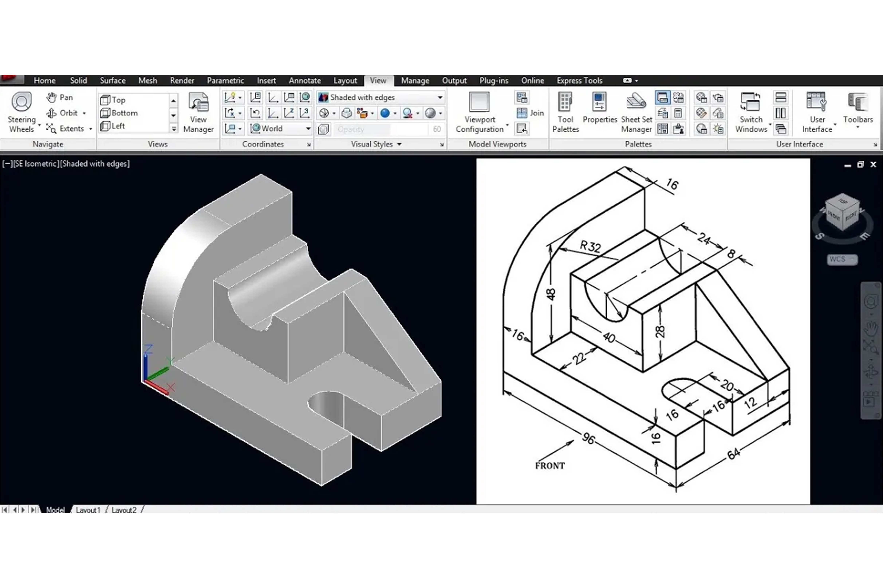Click the Restore viewports icon
Image resolution: width=883 pixels, height=588 pixels.
click(522, 129)
